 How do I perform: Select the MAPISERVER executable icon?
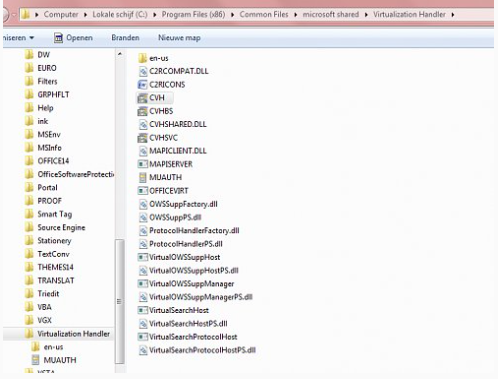[x=143, y=164]
